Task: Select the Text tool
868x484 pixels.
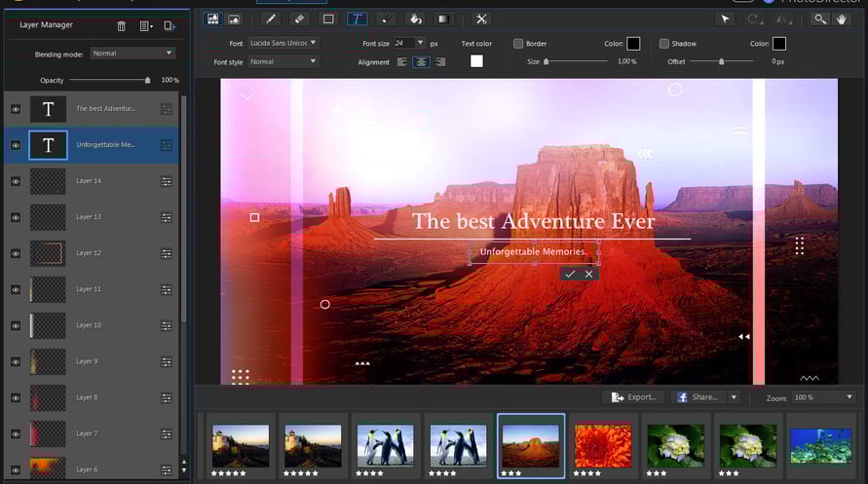Action: (358, 19)
